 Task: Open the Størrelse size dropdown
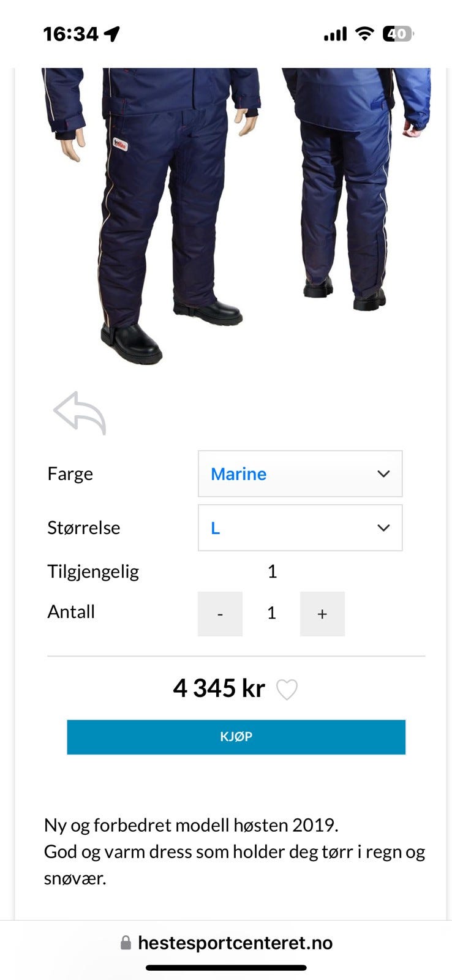point(300,527)
